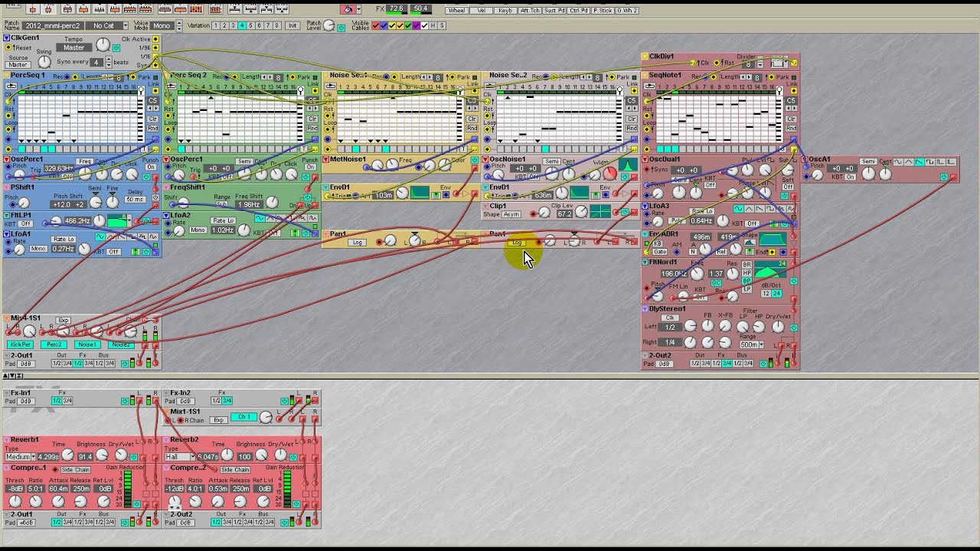Click Side Chain button on Compre..2
The image size is (980, 551).
pyautogui.click(x=235, y=470)
